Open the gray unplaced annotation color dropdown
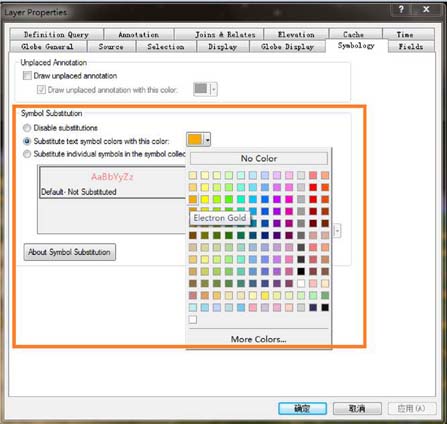This screenshot has height=424, width=447. pos(214,89)
